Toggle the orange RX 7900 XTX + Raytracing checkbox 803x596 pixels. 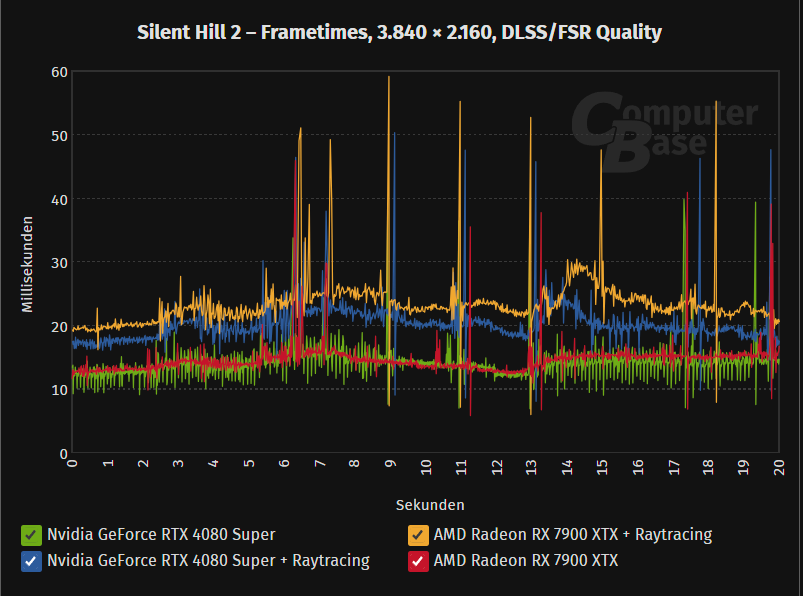418,535
